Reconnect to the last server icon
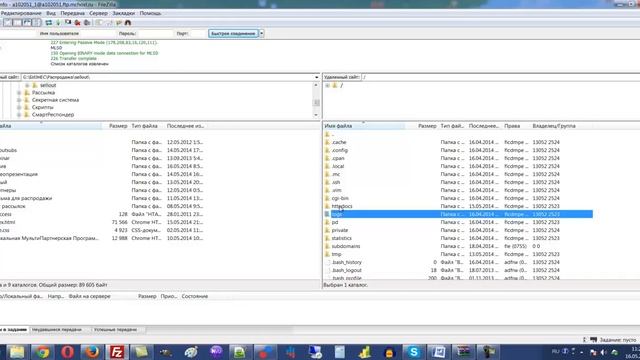640x360 pixels. click(x=87, y=22)
